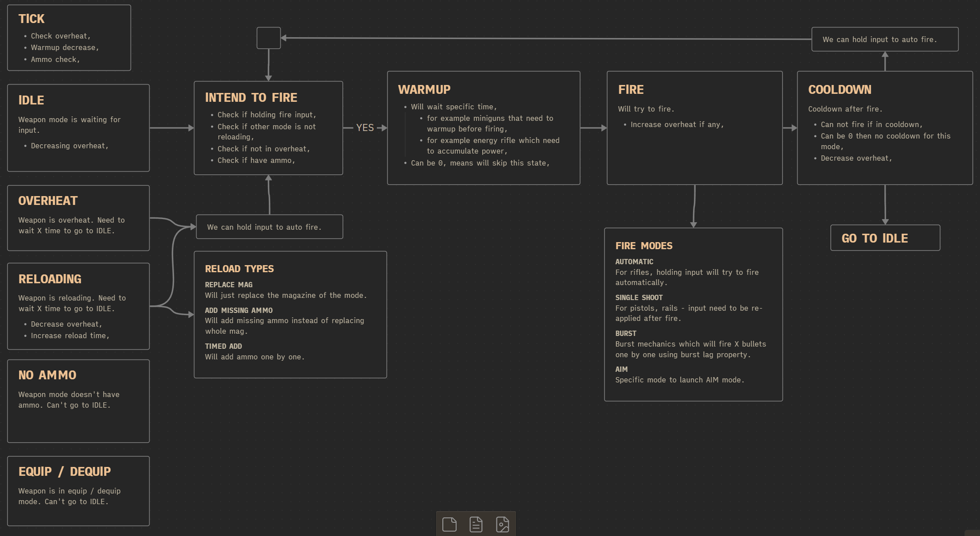This screenshot has width=980, height=536.
Task: Select the GO TO IDLE card
Action: coord(885,238)
